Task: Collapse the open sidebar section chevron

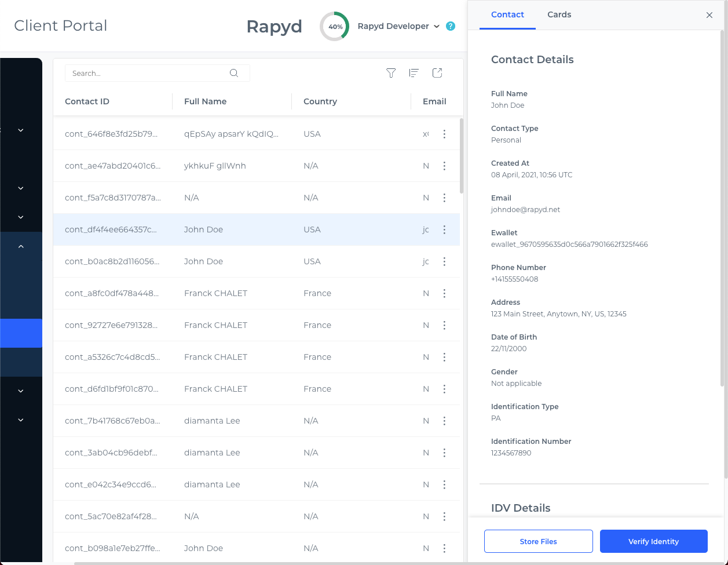Action: pos(21,246)
